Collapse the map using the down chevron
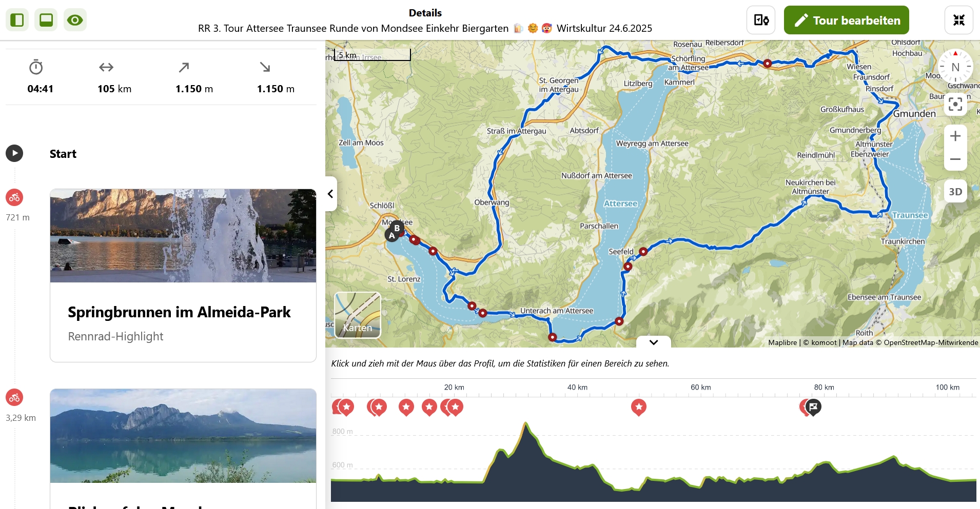The image size is (980, 509). 653,342
